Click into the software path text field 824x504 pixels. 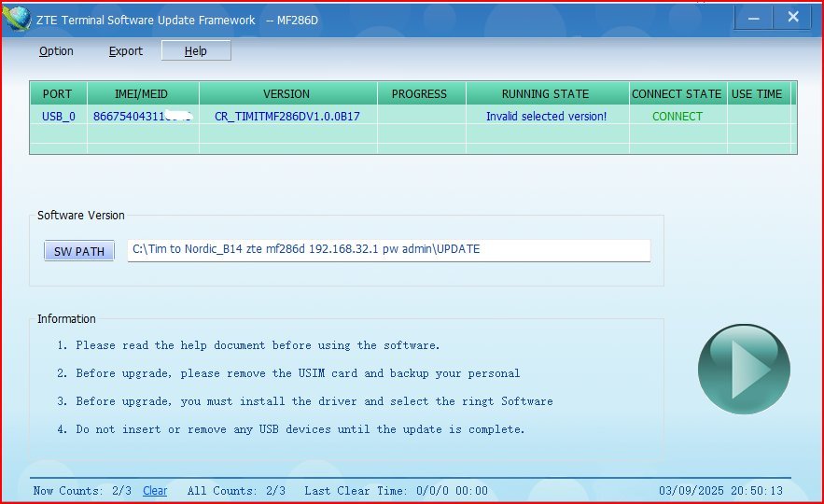[388, 250]
